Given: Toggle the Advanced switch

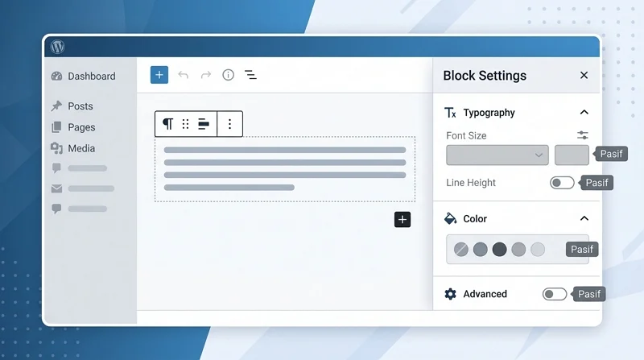Looking at the screenshot, I should (x=555, y=294).
